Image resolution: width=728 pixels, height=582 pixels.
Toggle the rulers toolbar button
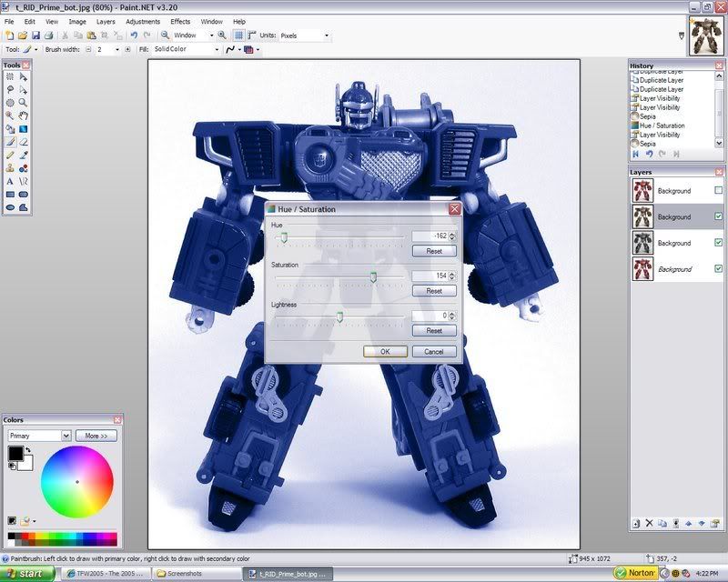click(x=252, y=35)
